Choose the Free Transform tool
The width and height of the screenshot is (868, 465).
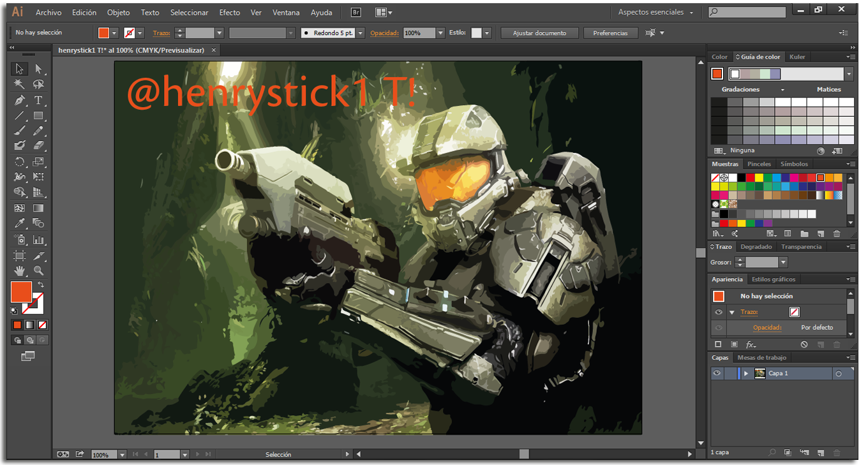[38, 177]
